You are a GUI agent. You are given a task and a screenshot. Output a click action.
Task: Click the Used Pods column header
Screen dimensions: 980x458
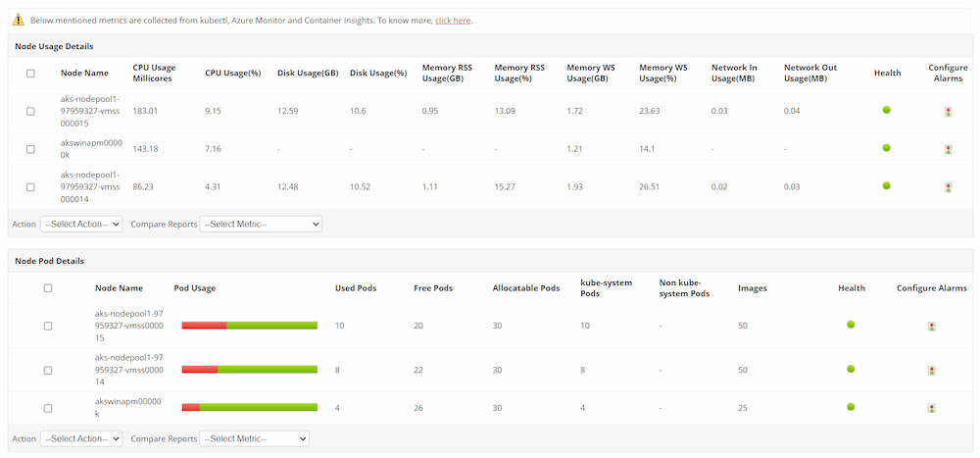coord(356,288)
